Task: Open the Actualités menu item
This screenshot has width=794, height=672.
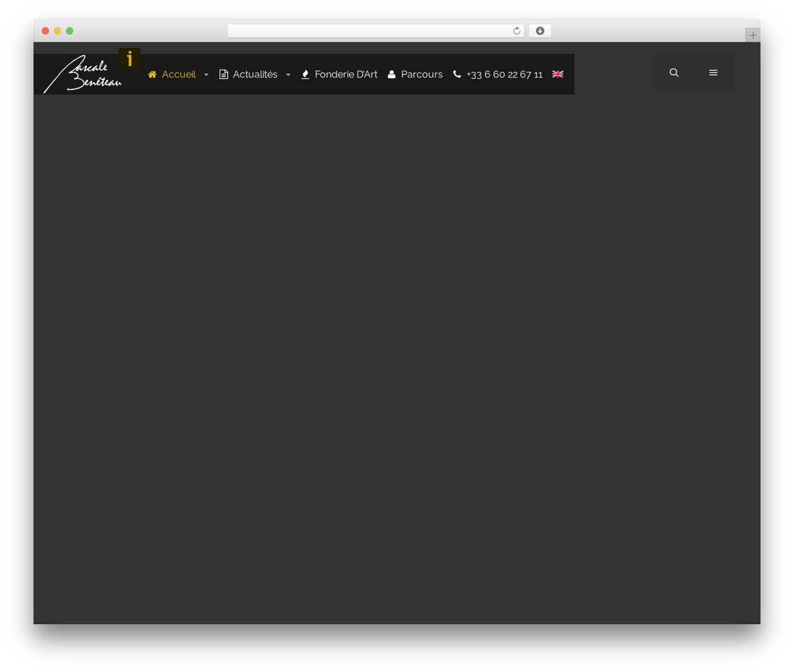Action: tap(255, 74)
